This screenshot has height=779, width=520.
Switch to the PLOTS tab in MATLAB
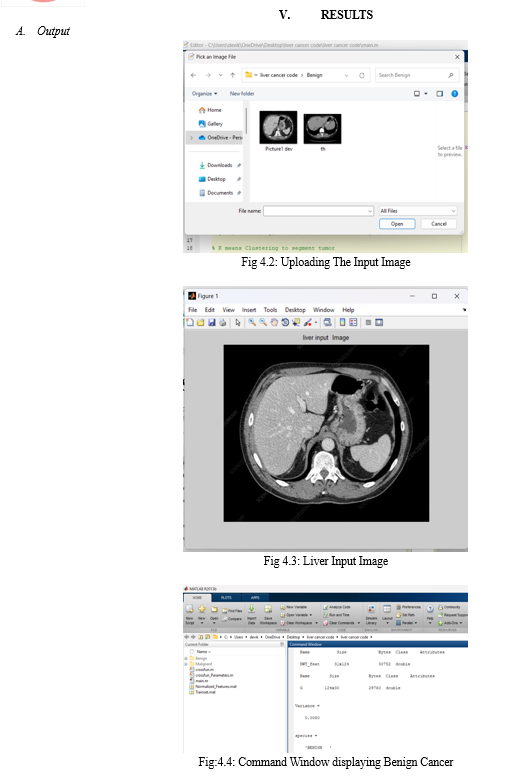click(226, 597)
